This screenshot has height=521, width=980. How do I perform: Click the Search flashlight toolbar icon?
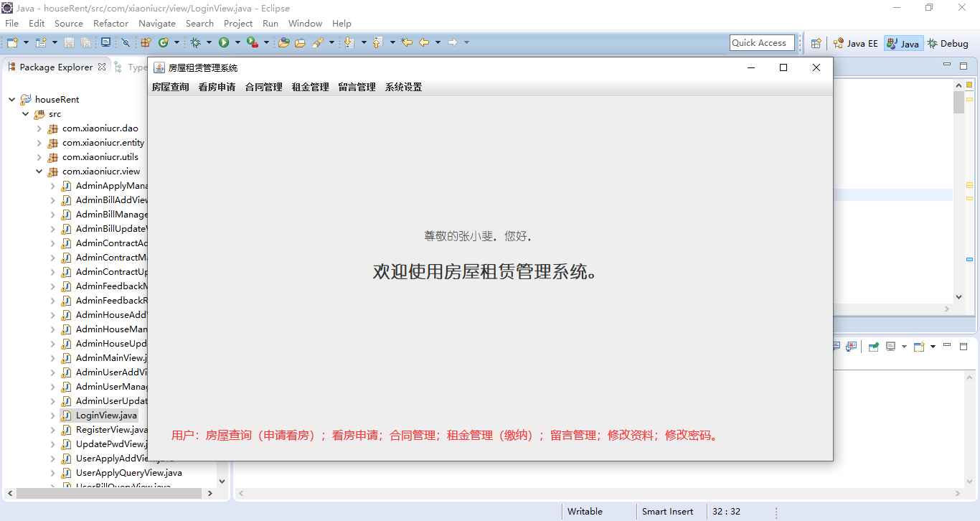[x=317, y=42]
